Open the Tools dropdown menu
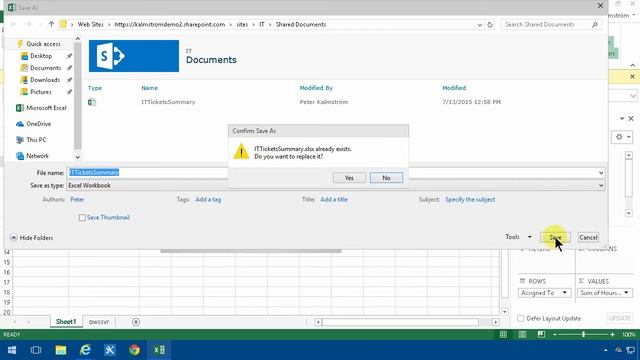This screenshot has width=640, height=360. [518, 237]
